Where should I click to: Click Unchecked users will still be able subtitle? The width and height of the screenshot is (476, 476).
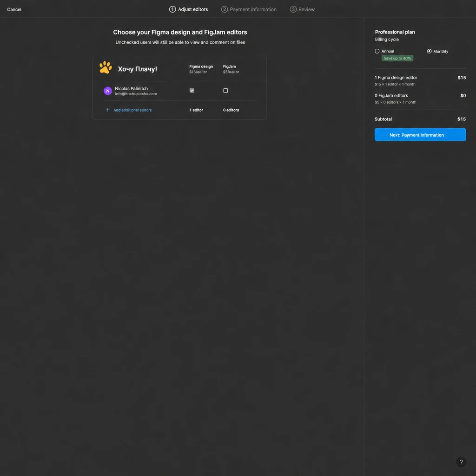tap(180, 42)
